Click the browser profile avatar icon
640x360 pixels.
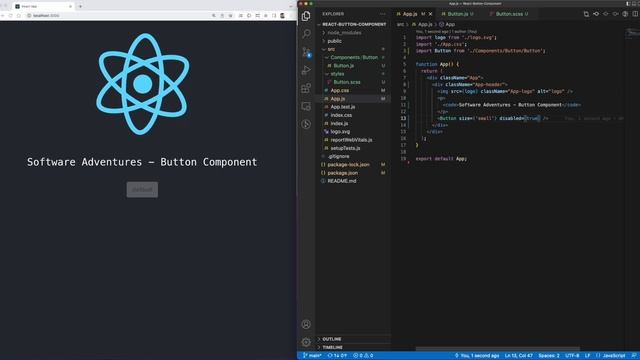[x=282, y=16]
